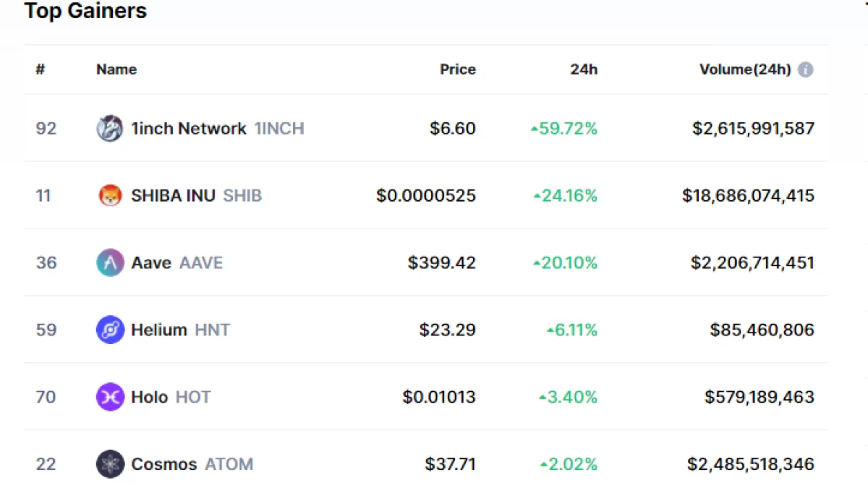Screen dimensions: 868x488
Task: Sort by the 24h change column
Action: (584, 69)
